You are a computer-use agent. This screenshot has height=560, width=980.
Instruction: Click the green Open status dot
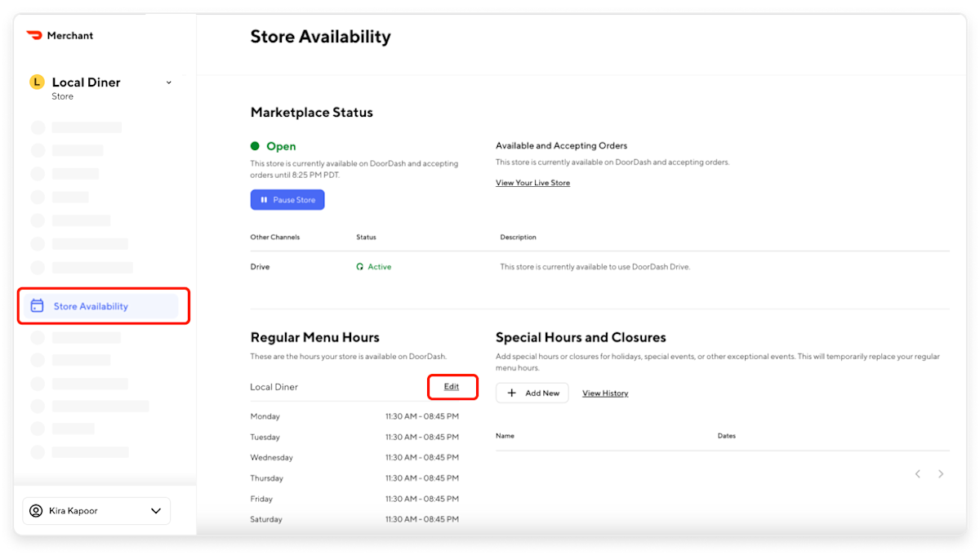pos(255,146)
